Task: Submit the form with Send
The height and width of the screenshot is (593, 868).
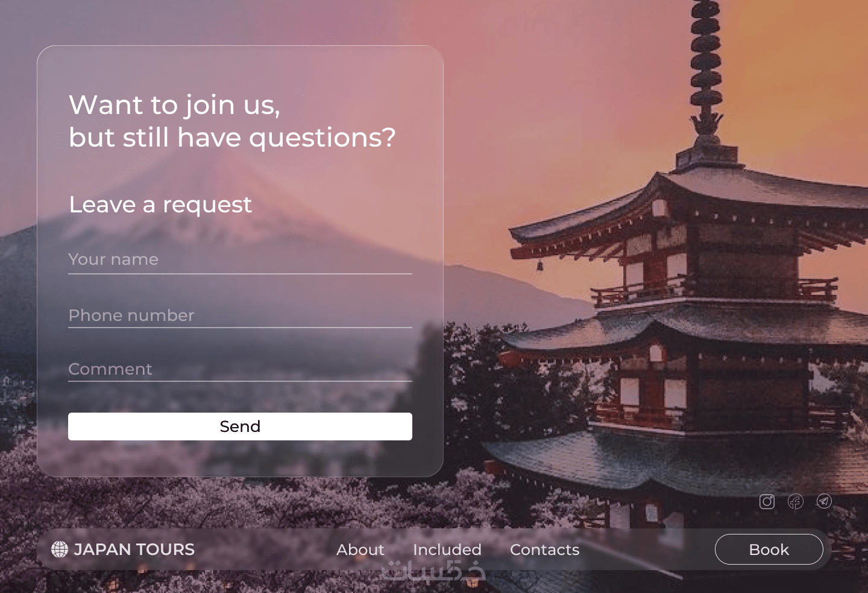Action: 240,427
